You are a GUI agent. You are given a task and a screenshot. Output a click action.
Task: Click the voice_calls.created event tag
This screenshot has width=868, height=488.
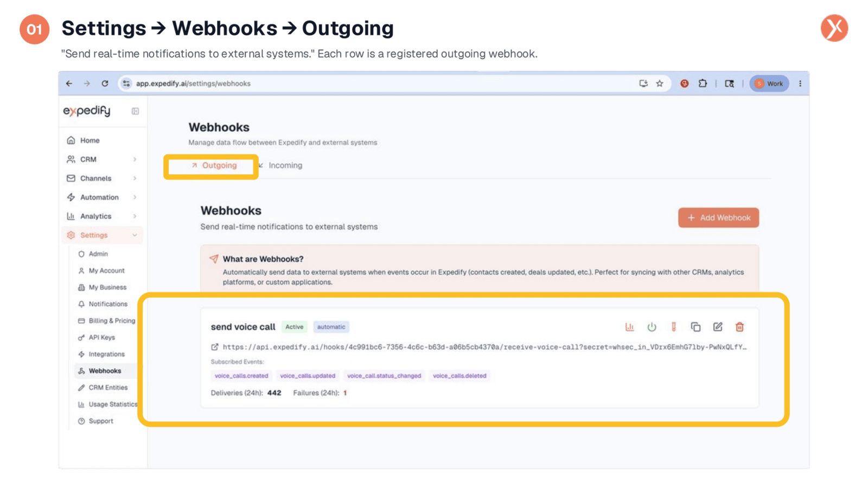[241, 376]
